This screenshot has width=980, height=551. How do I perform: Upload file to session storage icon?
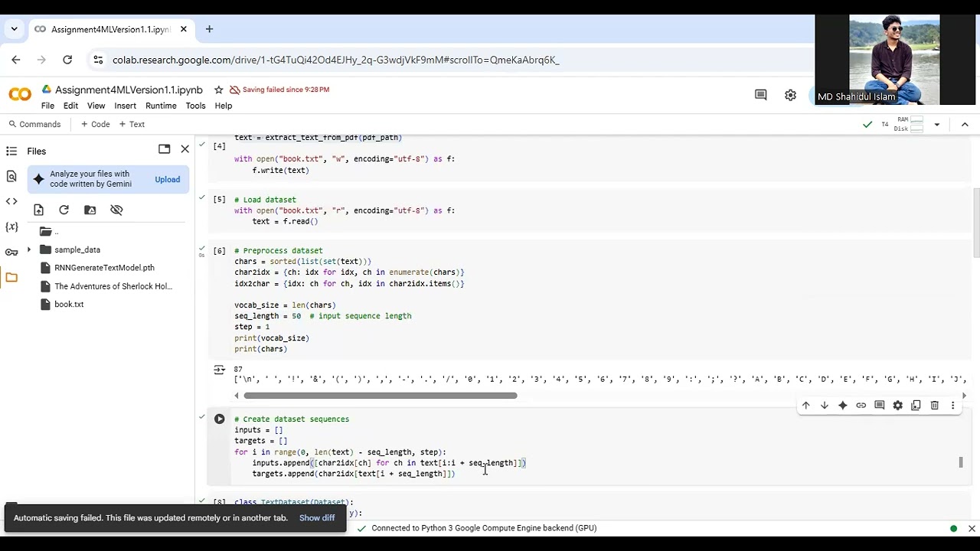pyautogui.click(x=39, y=210)
